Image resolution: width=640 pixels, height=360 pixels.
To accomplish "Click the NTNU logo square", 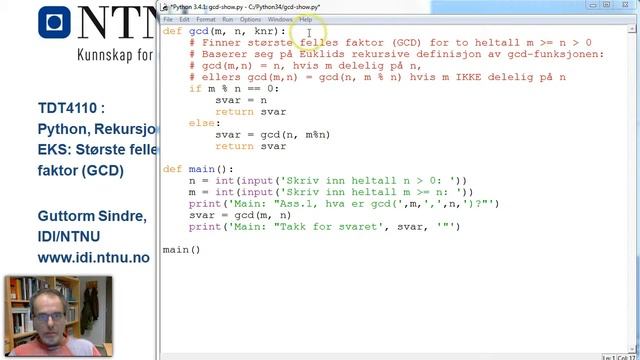I will click(x=54, y=22).
